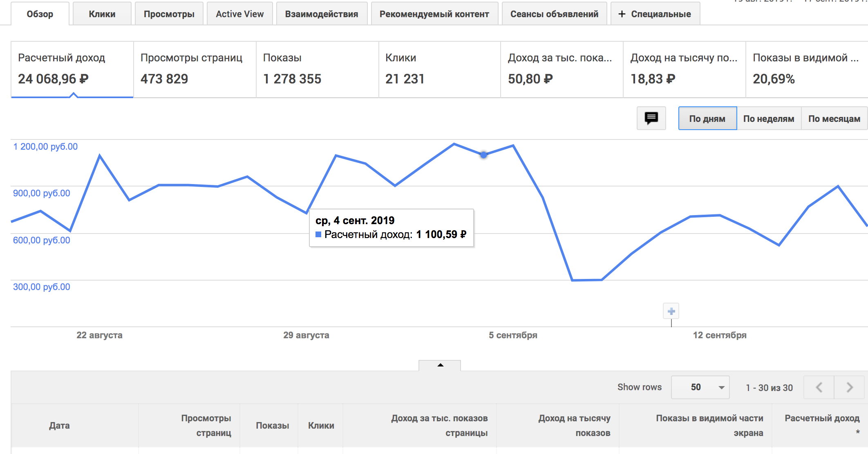Image resolution: width=868 pixels, height=454 pixels.
Task: Click the highlighted data point on chart line
Action: point(483,155)
